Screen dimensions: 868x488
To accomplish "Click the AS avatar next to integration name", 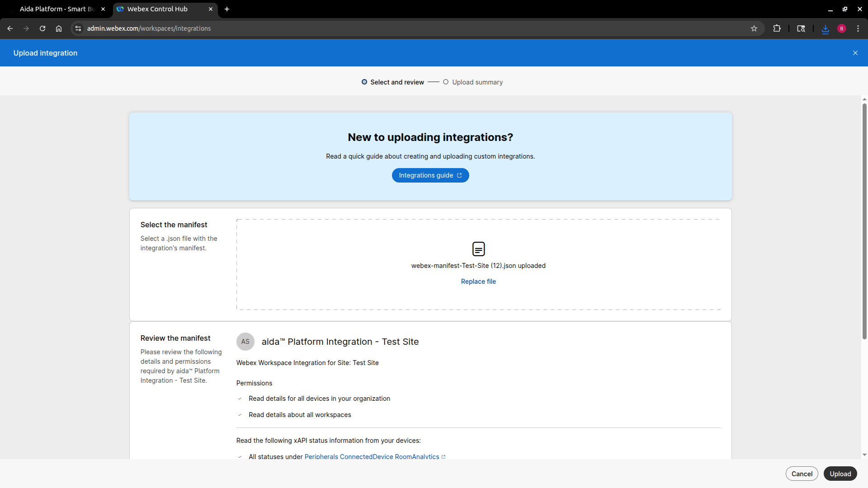I will [245, 342].
